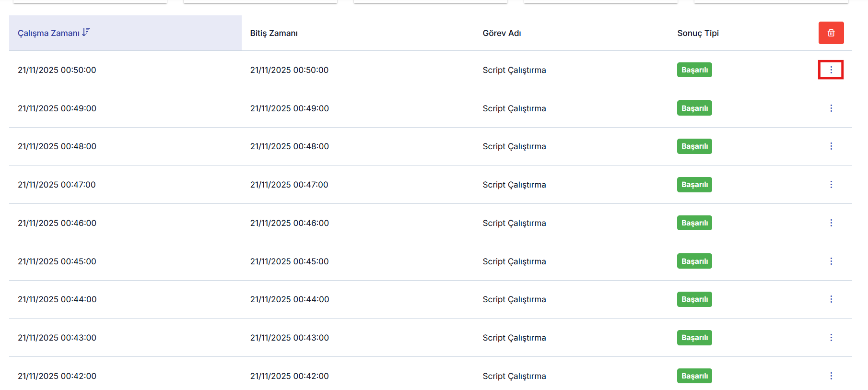This screenshot has width=868, height=390.
Task: Click the red trash delete button
Action: click(831, 33)
